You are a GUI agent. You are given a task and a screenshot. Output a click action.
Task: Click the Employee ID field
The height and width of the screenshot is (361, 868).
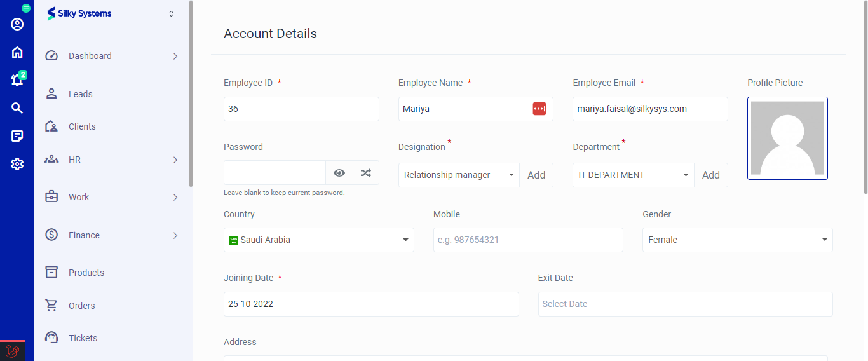pos(301,109)
